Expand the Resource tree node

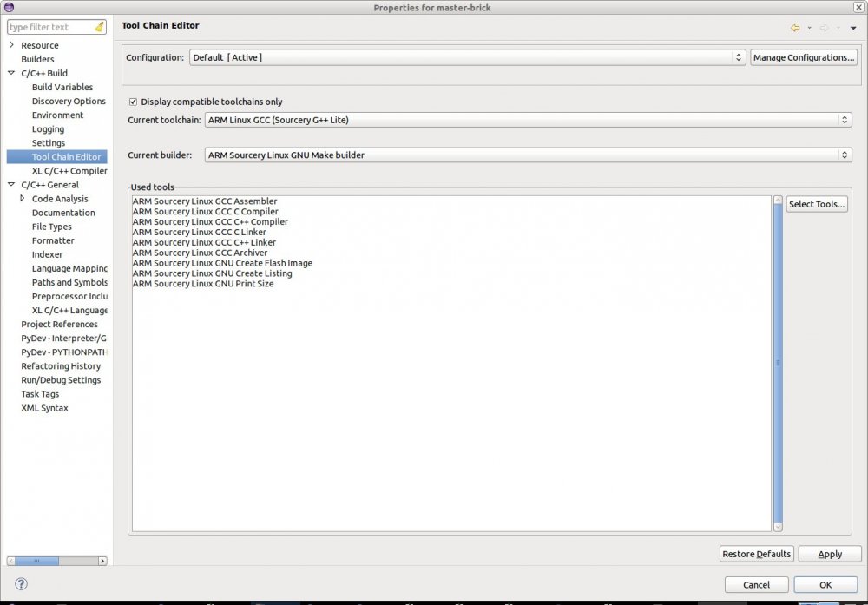tap(11, 45)
